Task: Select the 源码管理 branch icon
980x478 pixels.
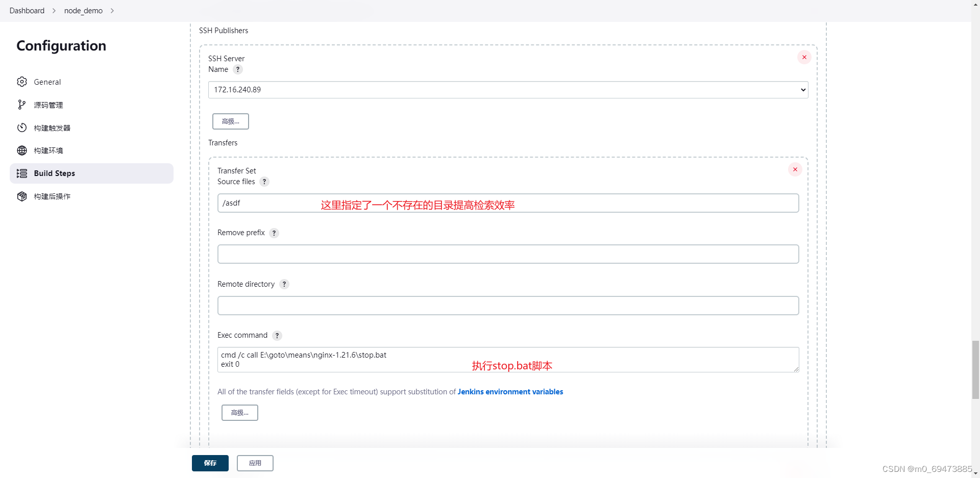Action: point(21,105)
